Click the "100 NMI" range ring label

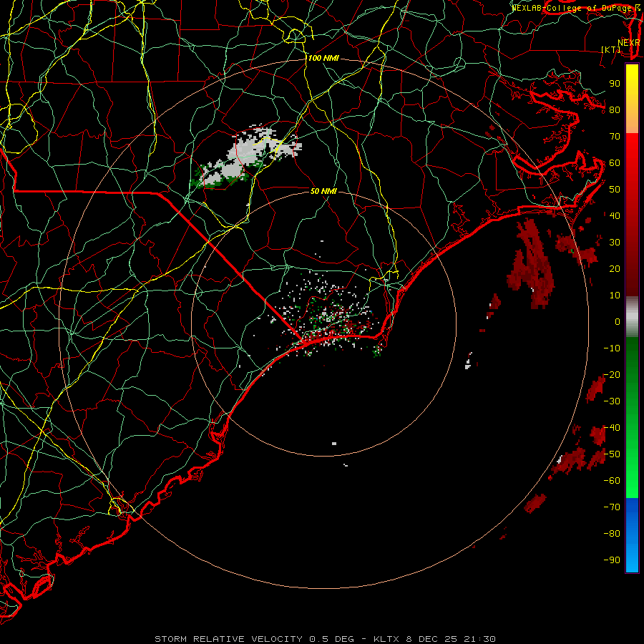323,59
